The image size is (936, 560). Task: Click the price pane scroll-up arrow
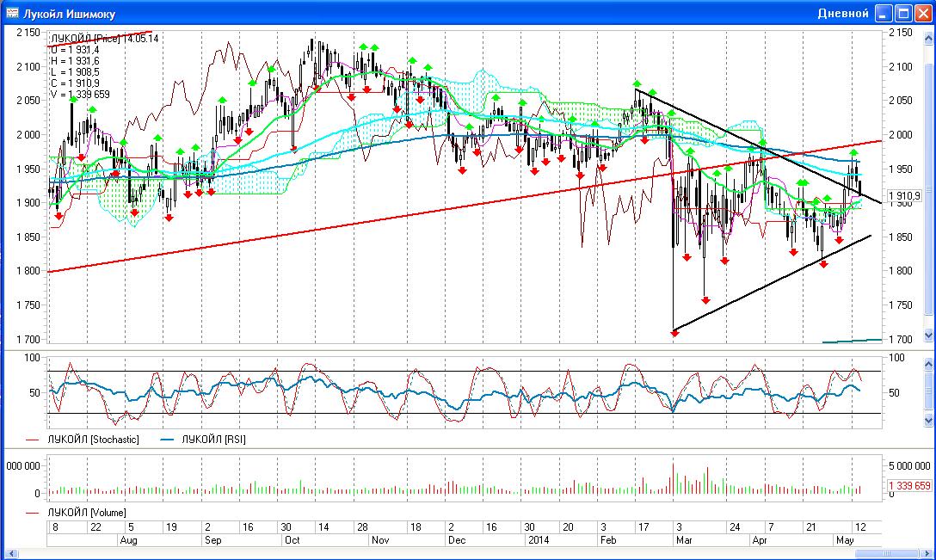(x=929, y=38)
